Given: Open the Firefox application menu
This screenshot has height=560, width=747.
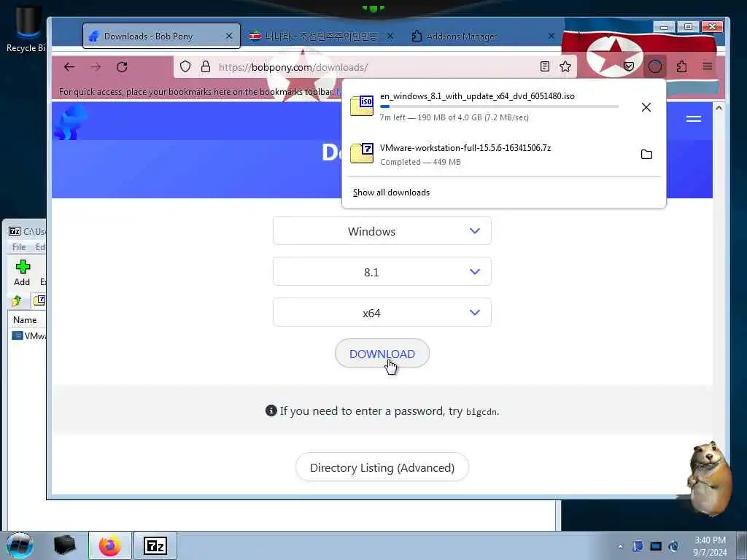Looking at the screenshot, I should (708, 66).
